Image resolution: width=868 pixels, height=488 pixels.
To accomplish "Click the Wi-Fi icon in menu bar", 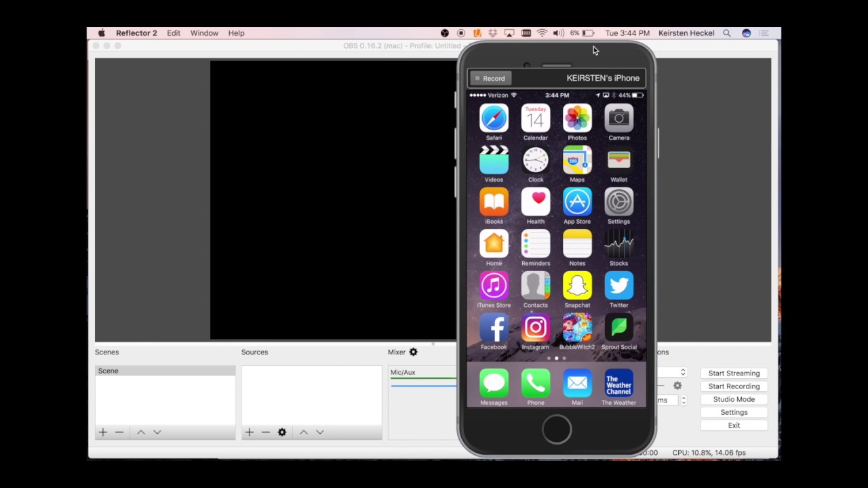I will point(542,33).
